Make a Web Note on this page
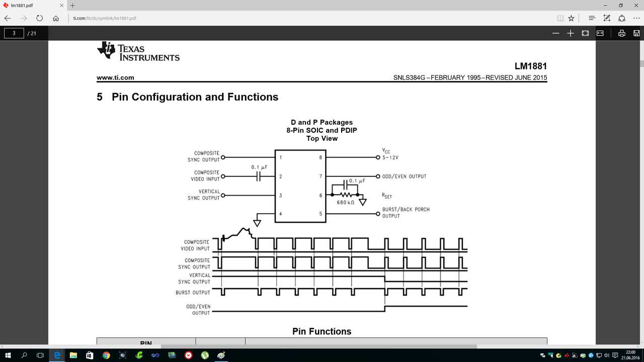 pyautogui.click(x=607, y=18)
